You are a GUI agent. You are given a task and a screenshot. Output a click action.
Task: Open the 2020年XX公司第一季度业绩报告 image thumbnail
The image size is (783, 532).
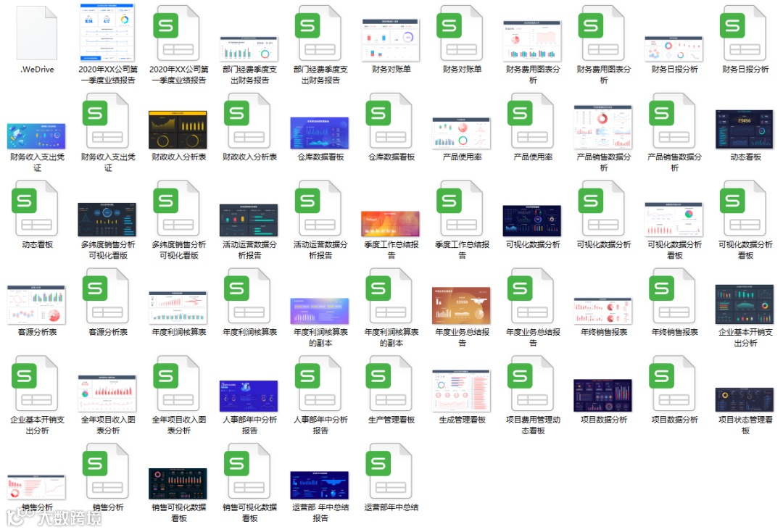coord(108,33)
